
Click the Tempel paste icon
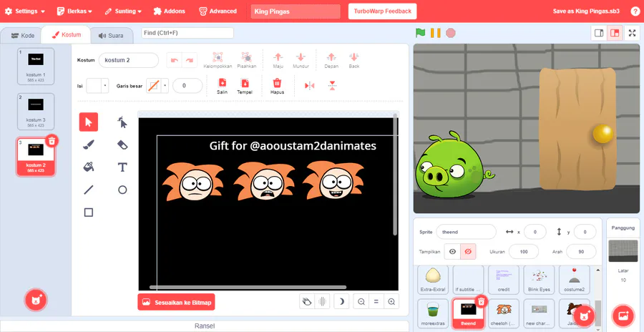point(245,82)
